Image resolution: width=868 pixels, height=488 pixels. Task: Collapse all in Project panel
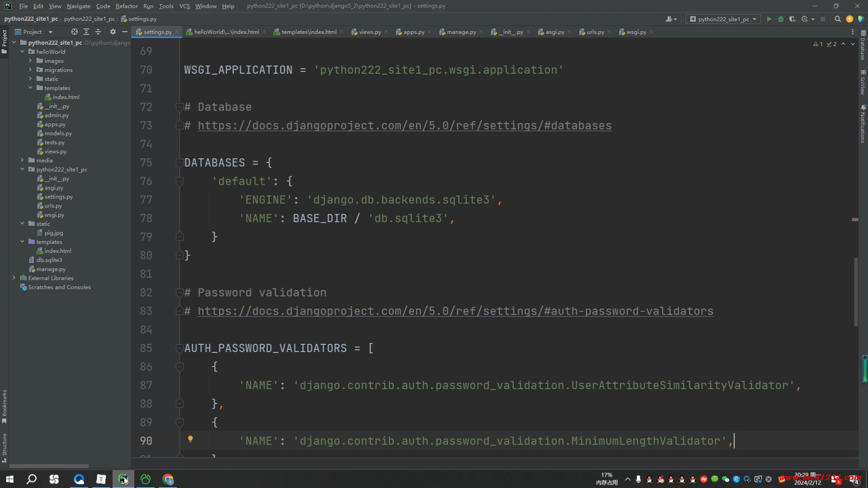point(98,32)
